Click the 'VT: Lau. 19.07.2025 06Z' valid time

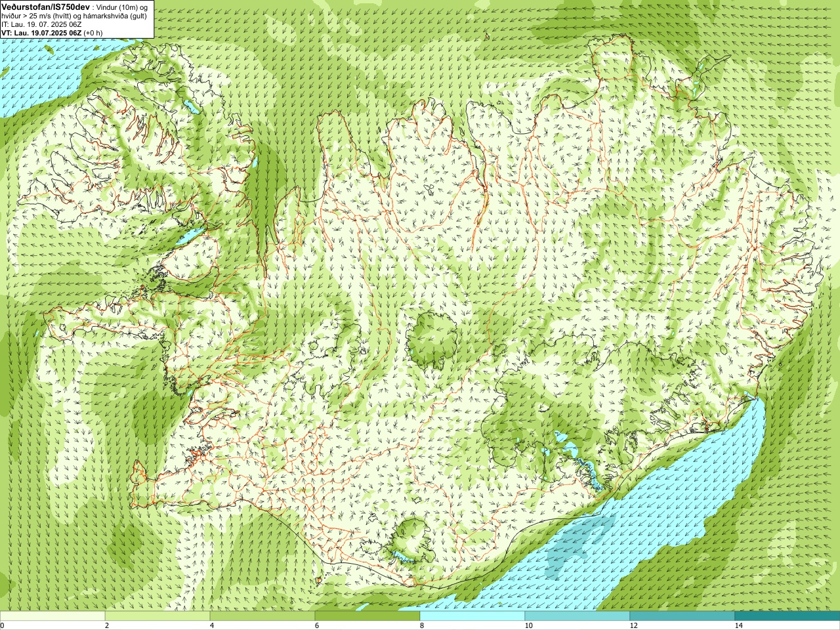click(x=41, y=33)
